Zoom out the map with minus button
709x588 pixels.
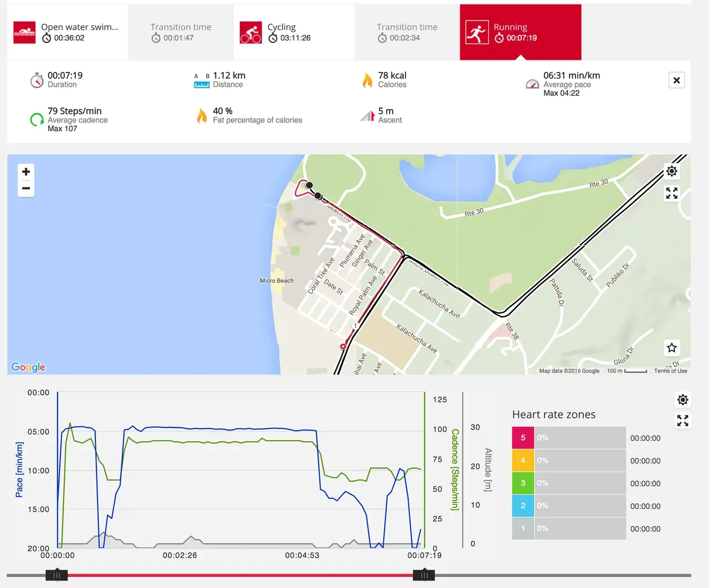point(26,188)
